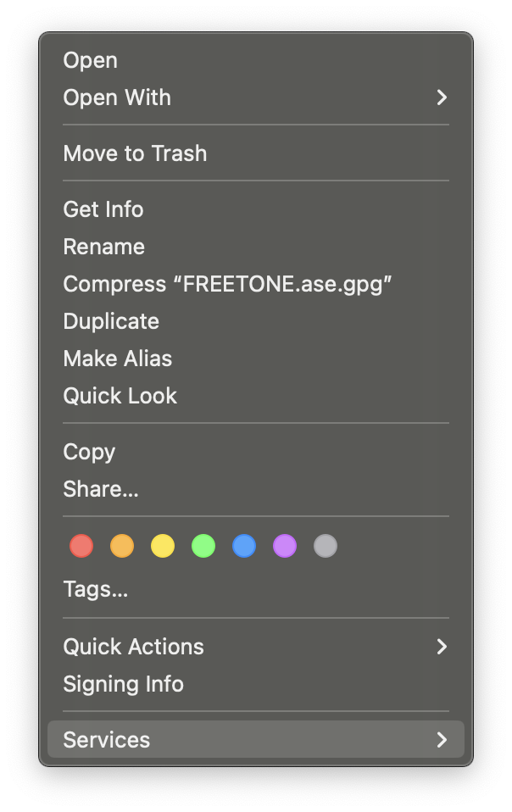Apply the orange tag color
Viewport: 512px width, 812px height.
pyautogui.click(x=122, y=546)
